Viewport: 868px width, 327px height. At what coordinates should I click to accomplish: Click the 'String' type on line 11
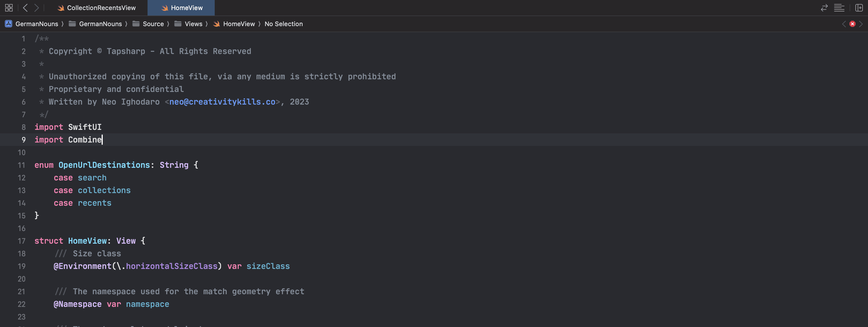tap(174, 165)
